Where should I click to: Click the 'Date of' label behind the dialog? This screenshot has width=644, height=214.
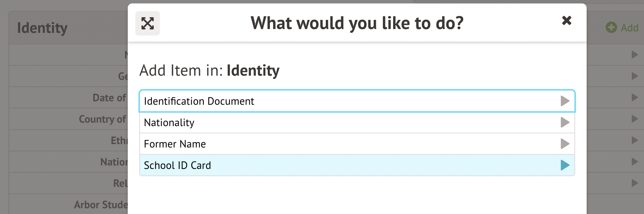(x=109, y=98)
